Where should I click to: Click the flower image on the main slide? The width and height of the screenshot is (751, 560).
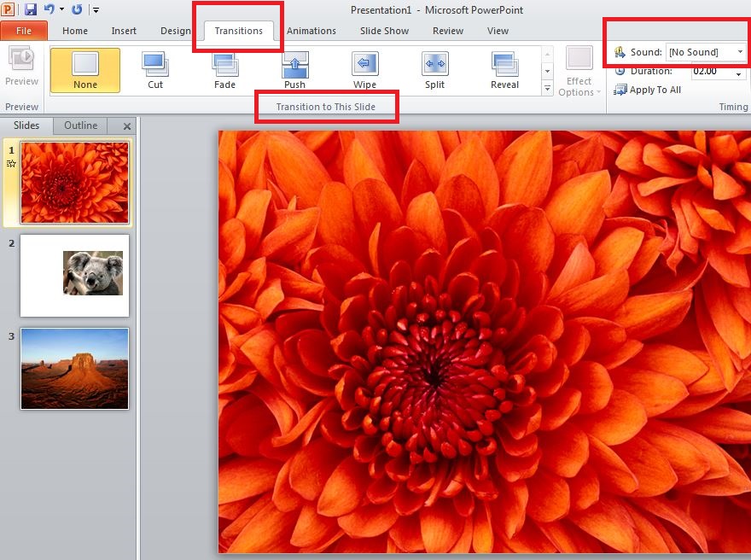[484, 341]
